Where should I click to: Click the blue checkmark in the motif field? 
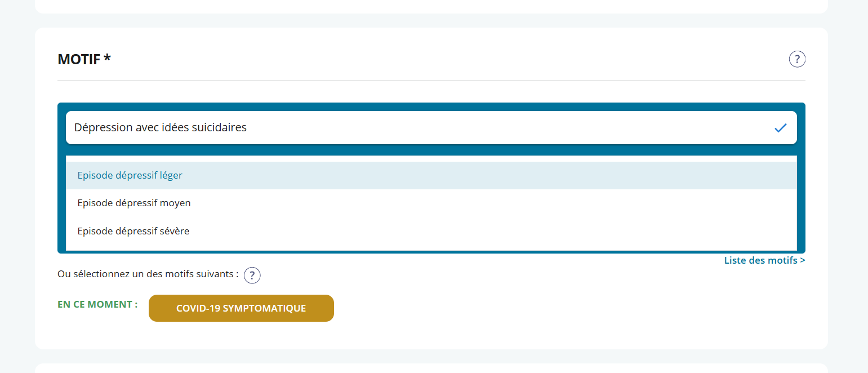pyautogui.click(x=780, y=128)
